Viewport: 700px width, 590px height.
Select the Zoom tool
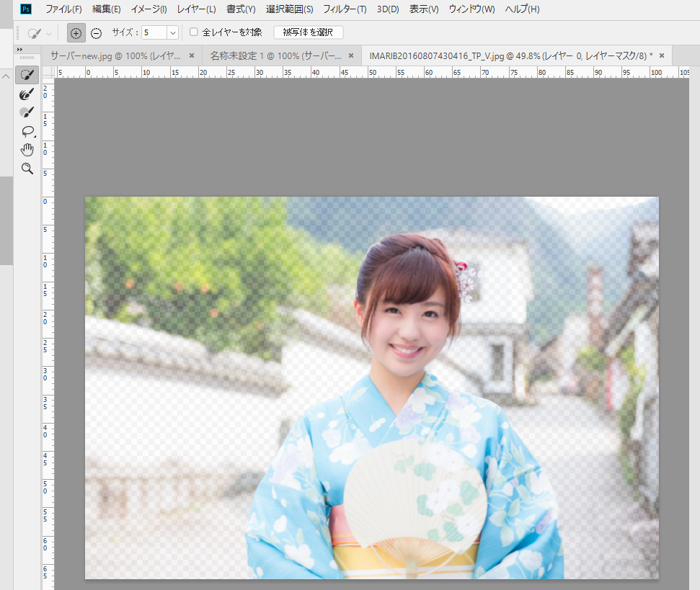[x=27, y=168]
